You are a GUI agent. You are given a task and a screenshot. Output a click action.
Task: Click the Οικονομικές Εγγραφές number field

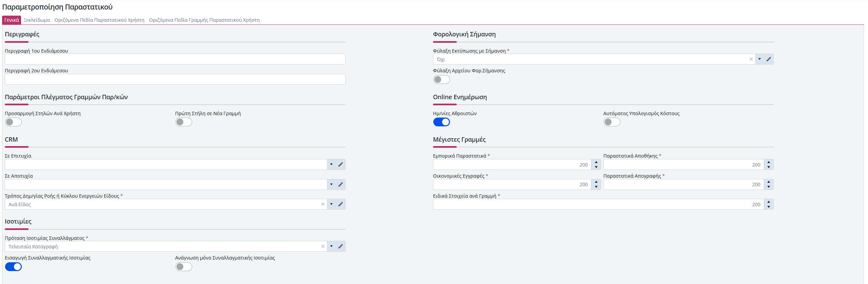512,184
